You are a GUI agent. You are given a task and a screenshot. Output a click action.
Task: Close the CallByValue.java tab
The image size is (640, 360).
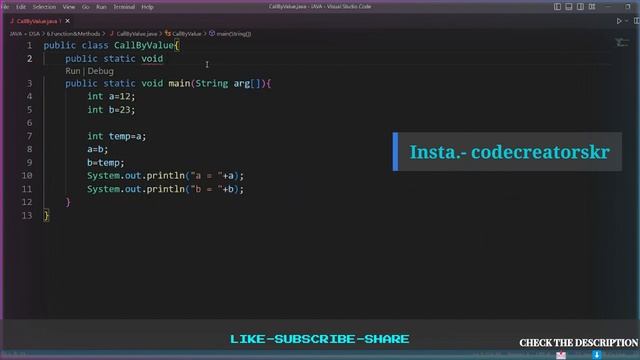point(67,21)
